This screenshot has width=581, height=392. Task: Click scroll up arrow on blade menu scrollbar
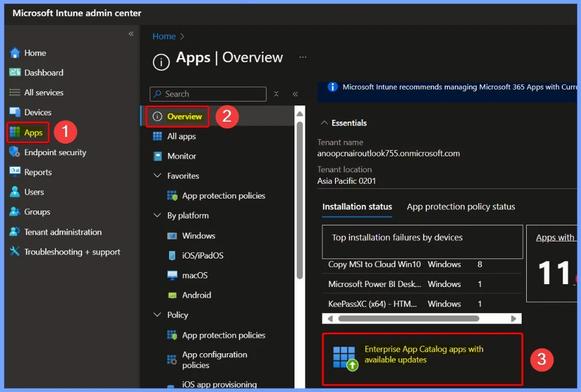300,114
